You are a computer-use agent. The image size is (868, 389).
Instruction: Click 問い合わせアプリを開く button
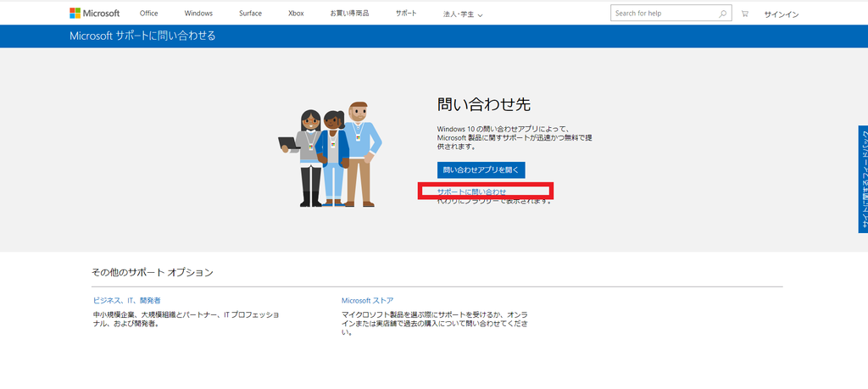click(481, 169)
